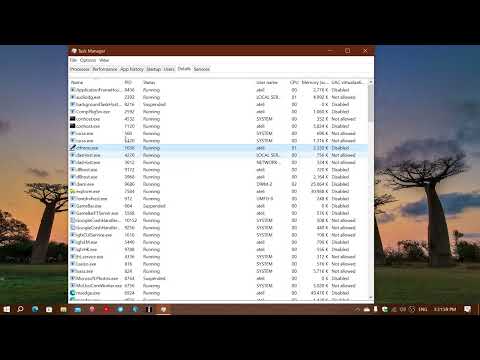Select the dasHost.exe row with PID 3612
Viewport: 480px width, 360px height.
(219, 162)
